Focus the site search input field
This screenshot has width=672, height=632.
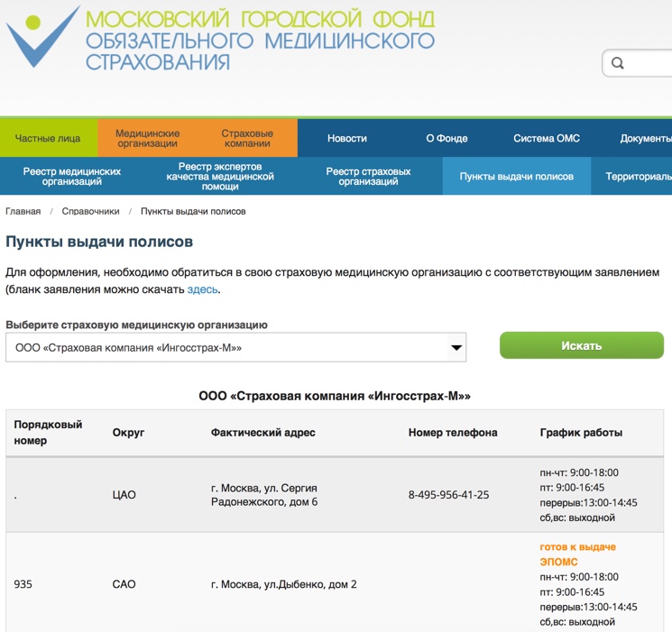click(x=638, y=63)
